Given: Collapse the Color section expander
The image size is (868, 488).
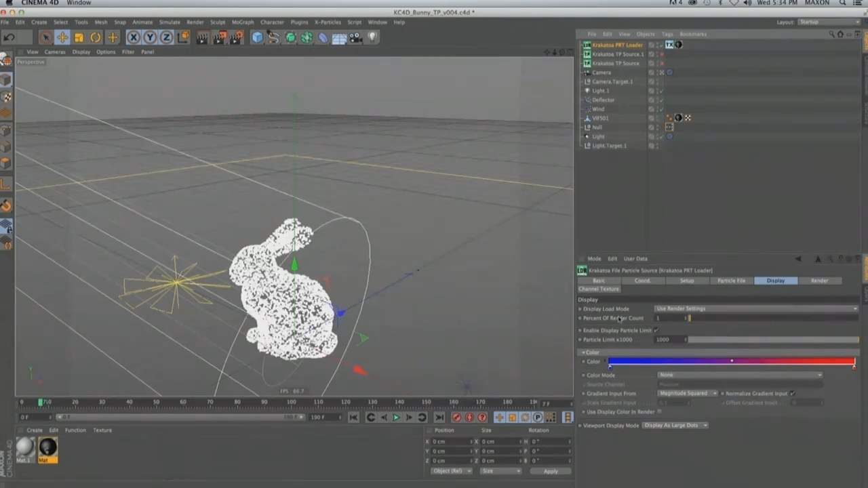Looking at the screenshot, I should pyautogui.click(x=583, y=352).
